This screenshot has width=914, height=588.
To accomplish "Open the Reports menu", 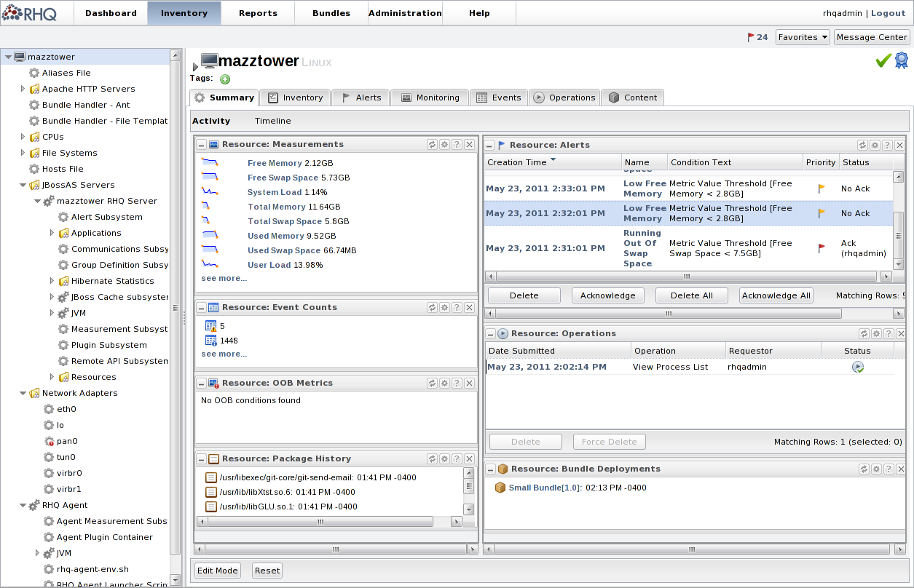I will (x=257, y=12).
